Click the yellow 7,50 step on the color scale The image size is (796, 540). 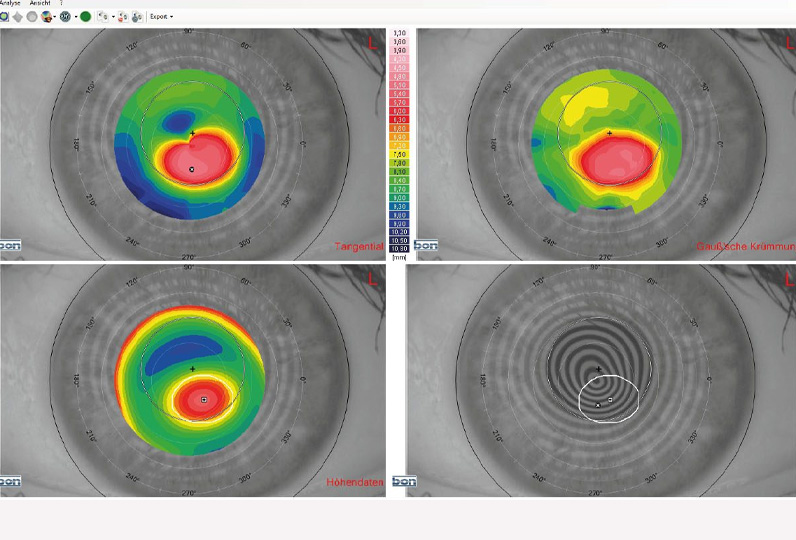click(x=400, y=154)
